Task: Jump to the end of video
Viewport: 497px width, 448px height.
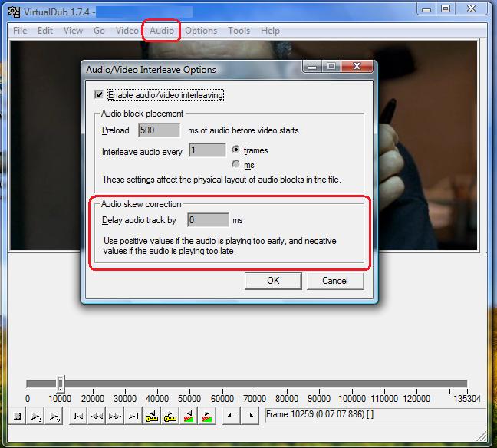Action: [133, 417]
